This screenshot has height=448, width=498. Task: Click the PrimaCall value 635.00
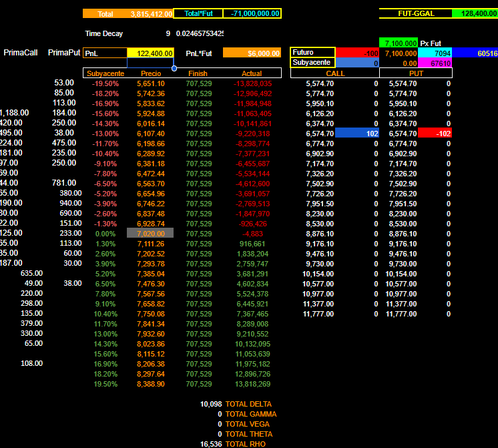pyautogui.click(x=31, y=273)
